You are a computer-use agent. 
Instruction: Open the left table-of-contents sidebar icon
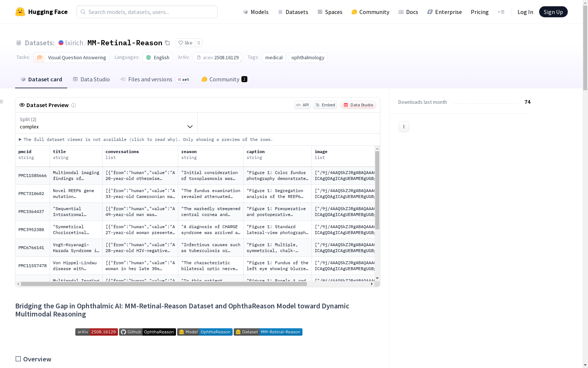pos(1,102)
